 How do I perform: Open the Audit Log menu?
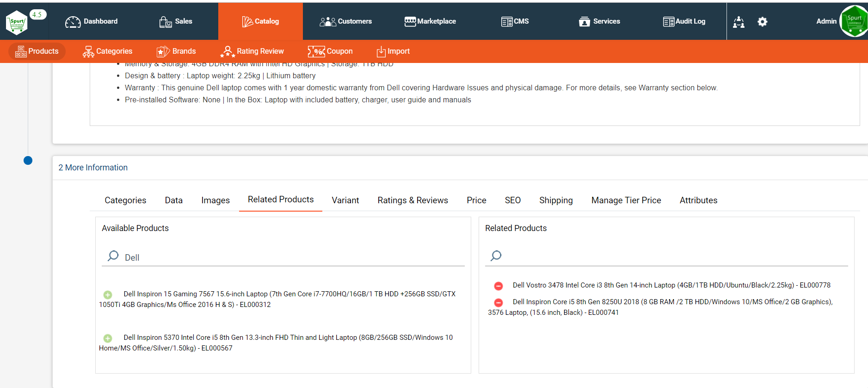684,21
